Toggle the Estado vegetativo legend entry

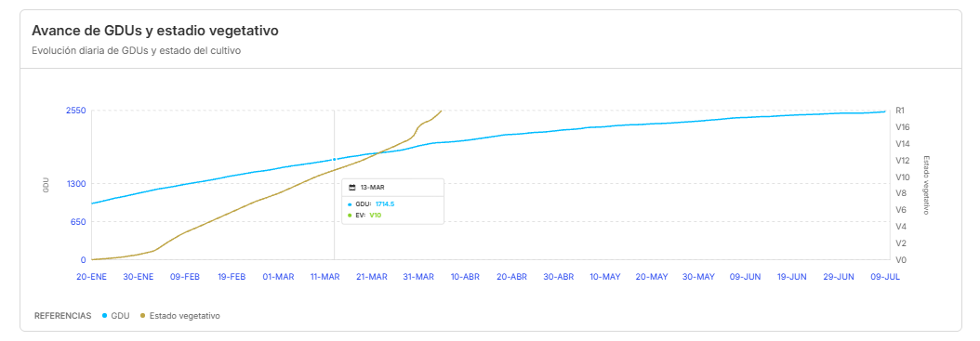(180, 316)
